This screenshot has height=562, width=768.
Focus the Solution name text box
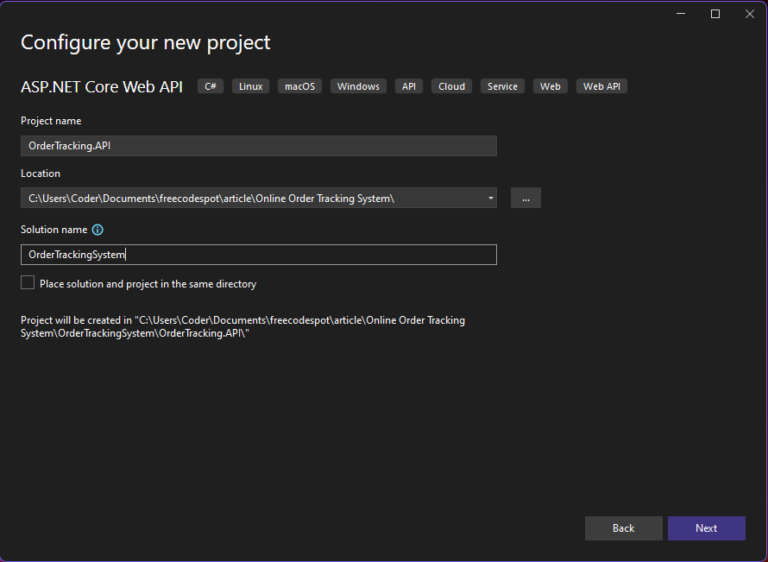click(x=258, y=255)
